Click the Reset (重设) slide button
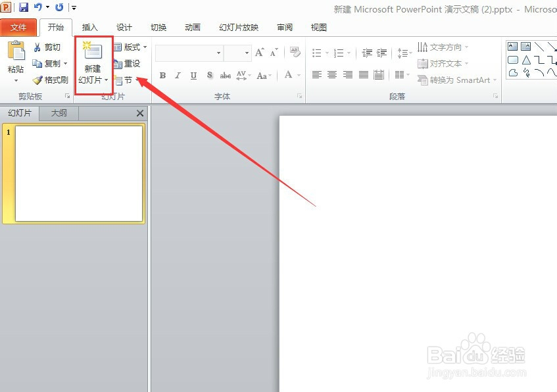Viewport: 557px width, 392px height. (x=127, y=64)
